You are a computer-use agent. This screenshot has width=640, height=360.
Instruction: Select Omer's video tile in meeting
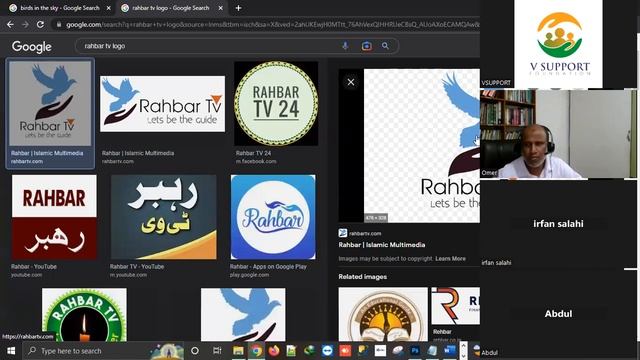click(x=558, y=134)
